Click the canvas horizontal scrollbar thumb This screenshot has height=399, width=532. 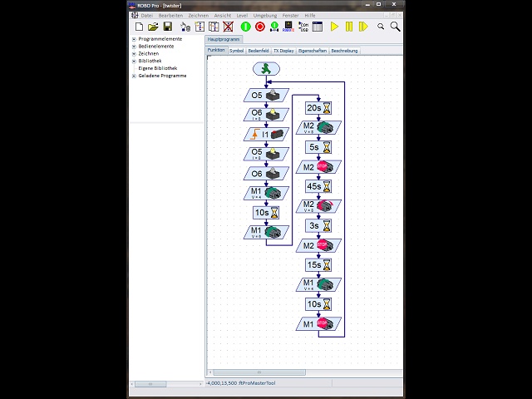pyautogui.click(x=259, y=372)
